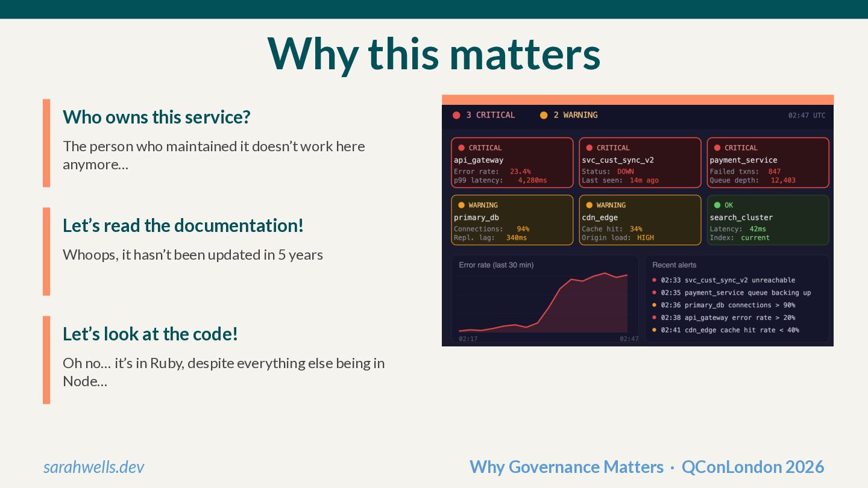This screenshot has height=488, width=868.
Task: Click the api_gateway error rate '23.4%'
Action: pos(520,172)
